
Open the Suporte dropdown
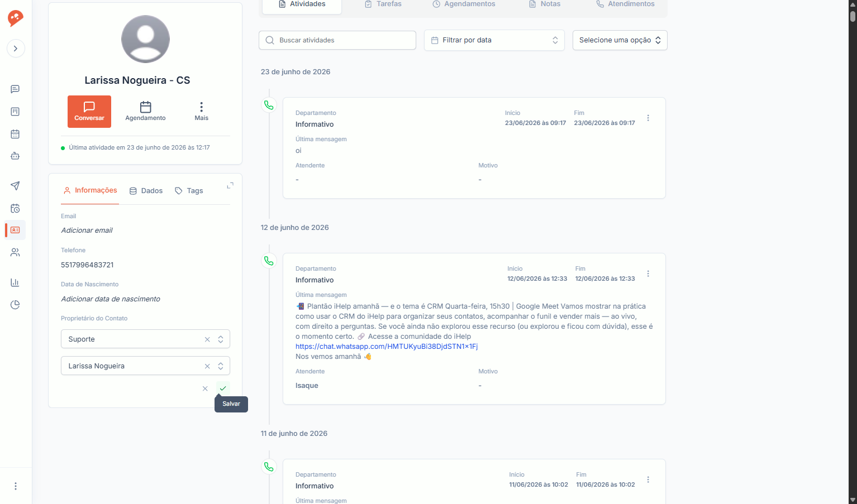click(221, 339)
